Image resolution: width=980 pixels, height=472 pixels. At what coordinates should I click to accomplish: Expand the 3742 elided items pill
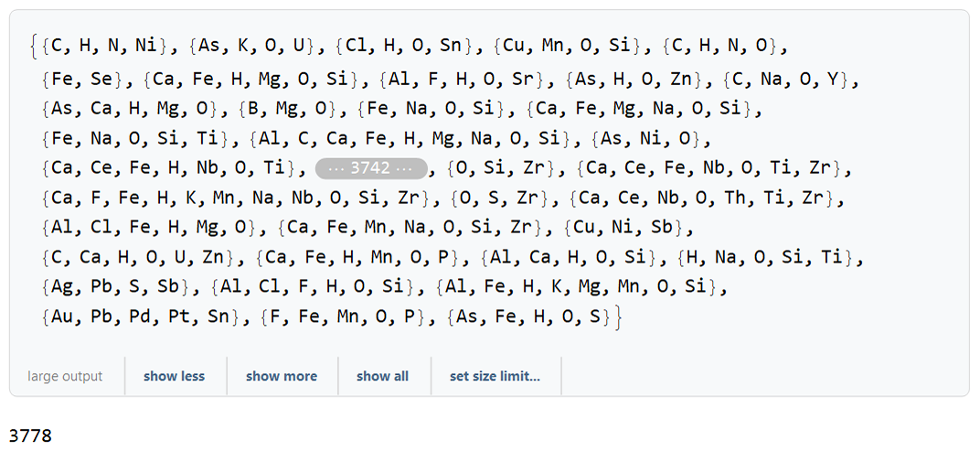371,169
